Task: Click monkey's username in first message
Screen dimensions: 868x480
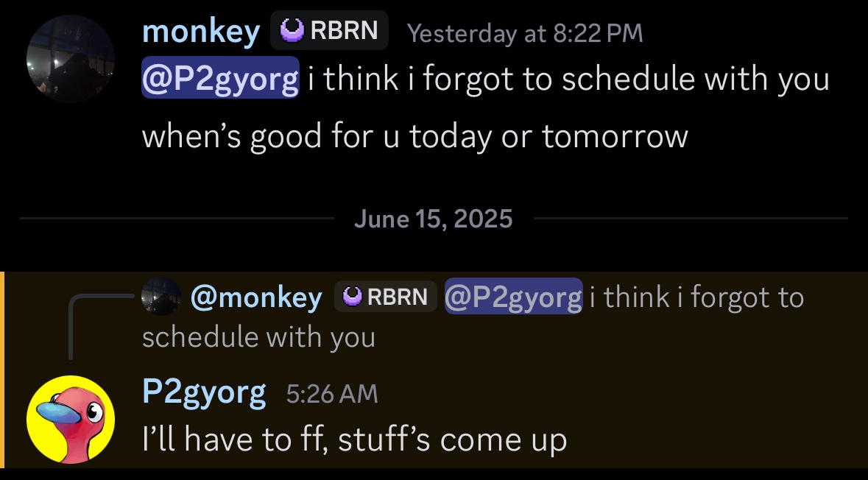Action: pyautogui.click(x=201, y=32)
